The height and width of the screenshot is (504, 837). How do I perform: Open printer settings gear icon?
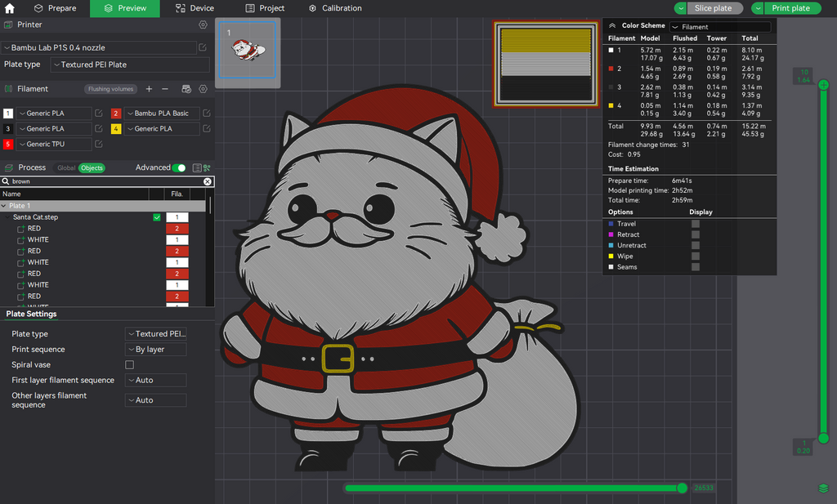(x=203, y=25)
